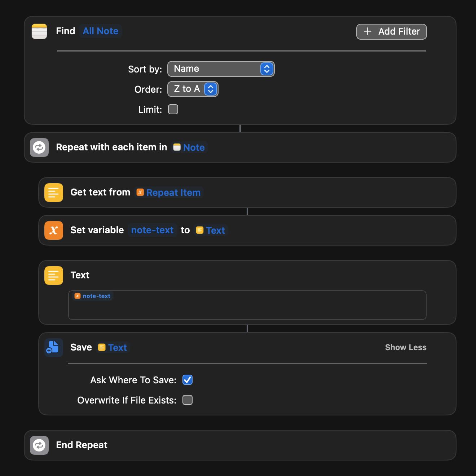Click the Text variable in Save action

point(113,348)
